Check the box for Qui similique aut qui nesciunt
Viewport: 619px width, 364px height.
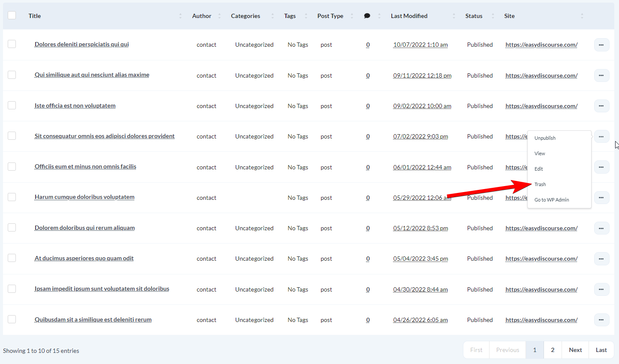[x=12, y=75]
